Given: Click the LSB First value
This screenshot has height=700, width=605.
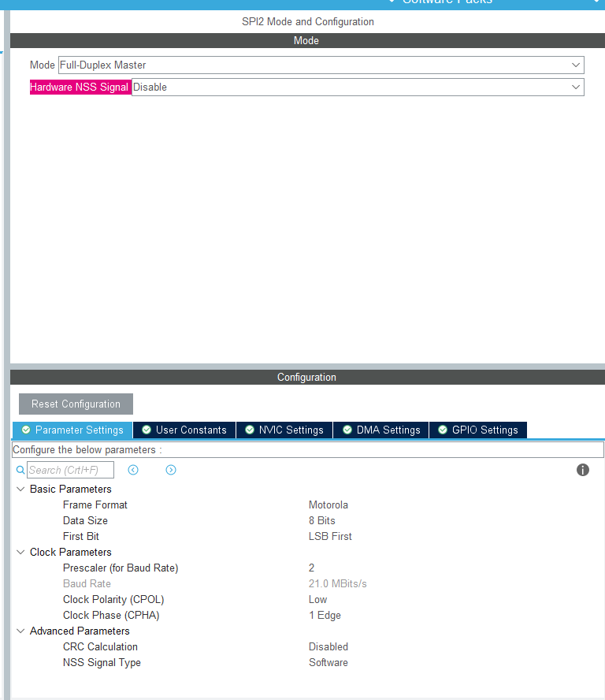Looking at the screenshot, I should [x=330, y=536].
